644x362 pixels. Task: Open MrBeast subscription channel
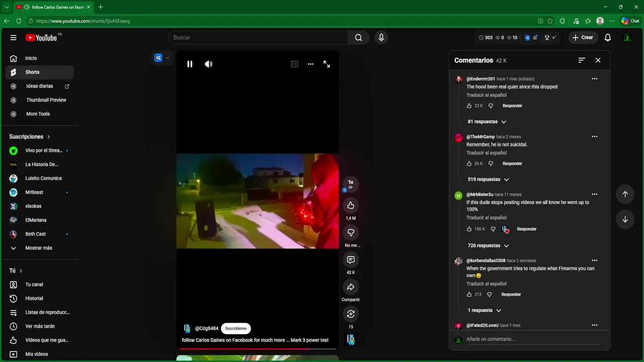click(40, 193)
